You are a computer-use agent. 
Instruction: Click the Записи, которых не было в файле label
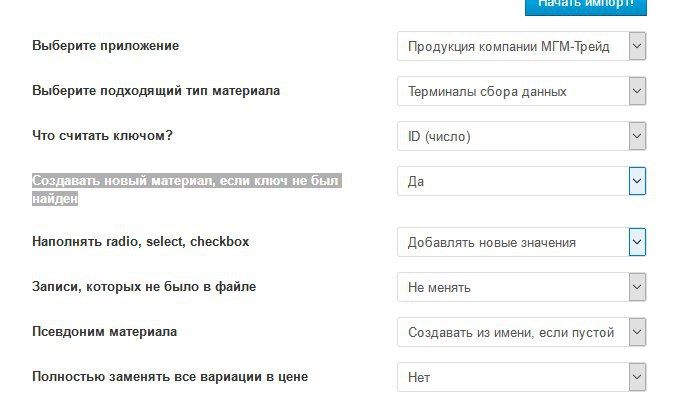[x=144, y=287]
